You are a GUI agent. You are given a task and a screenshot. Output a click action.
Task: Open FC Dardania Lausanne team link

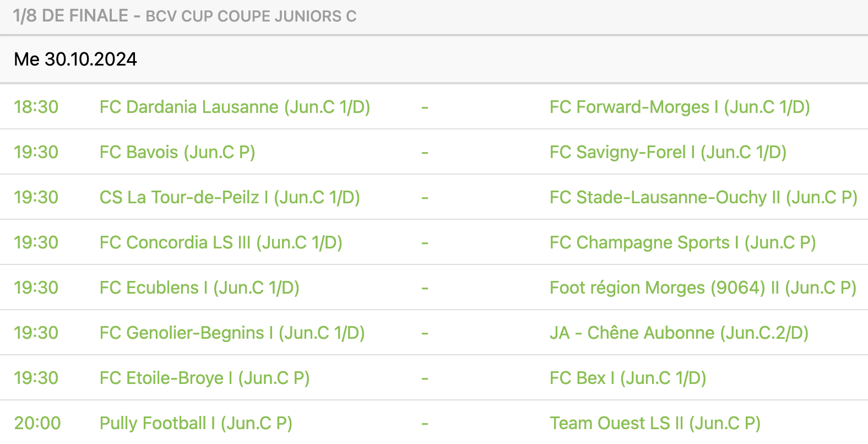(x=235, y=107)
